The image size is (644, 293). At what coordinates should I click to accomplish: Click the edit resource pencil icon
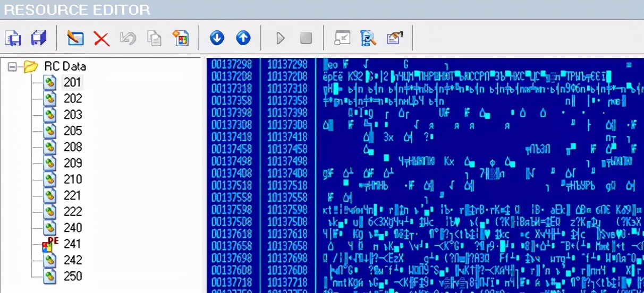point(75,38)
